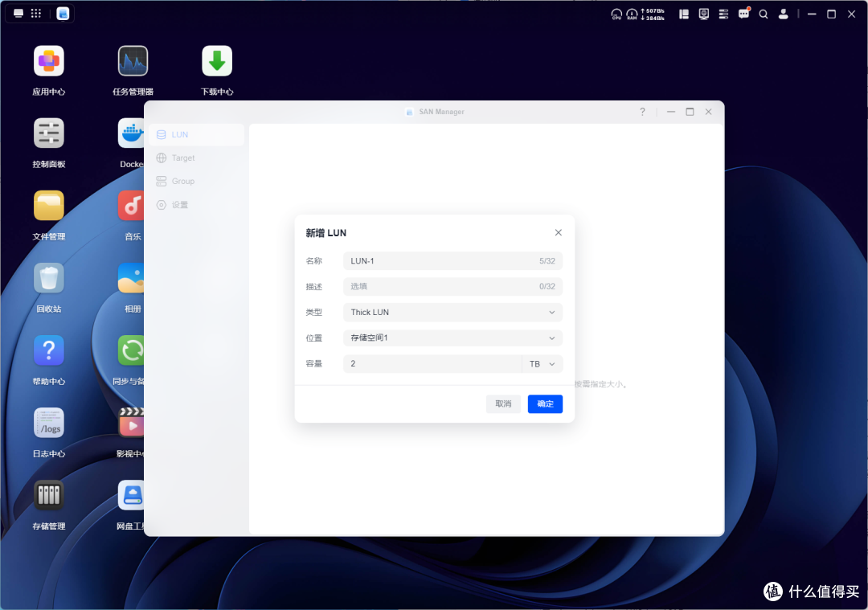This screenshot has height=610, width=868.
Task: Click the show desktop icon in the top bar
Action: coord(18,14)
